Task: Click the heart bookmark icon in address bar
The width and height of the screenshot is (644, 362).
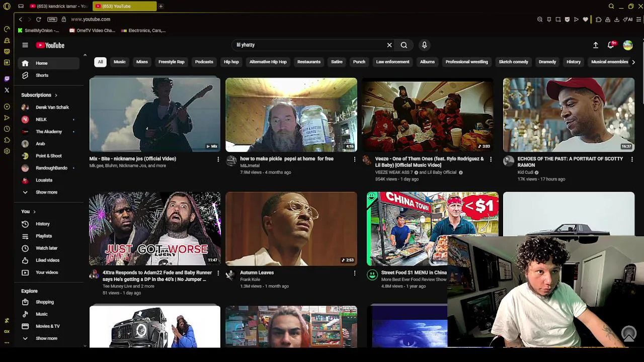Action: 586,20
